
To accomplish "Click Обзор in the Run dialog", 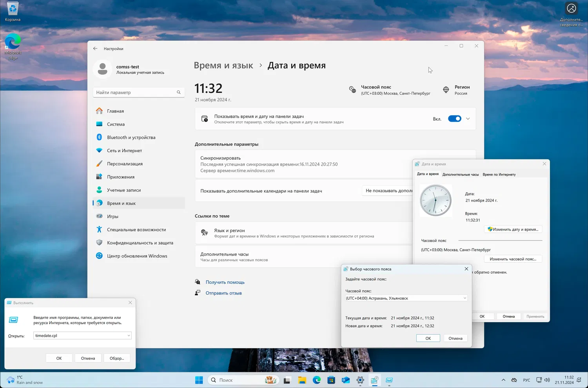I will coord(117,358).
